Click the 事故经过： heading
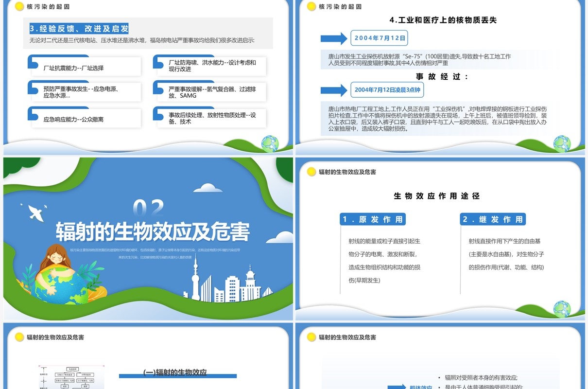Screen dimensions: 588x389 [x=442, y=76]
